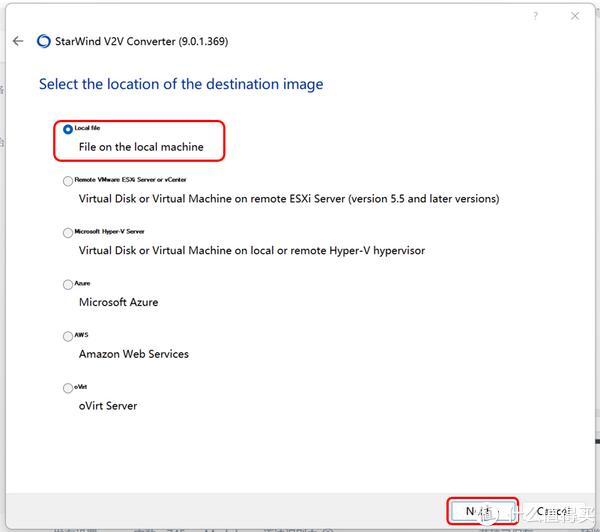Click the 'Amazon Web Services' text
Image resolution: width=600 pixels, height=532 pixels.
click(x=134, y=354)
